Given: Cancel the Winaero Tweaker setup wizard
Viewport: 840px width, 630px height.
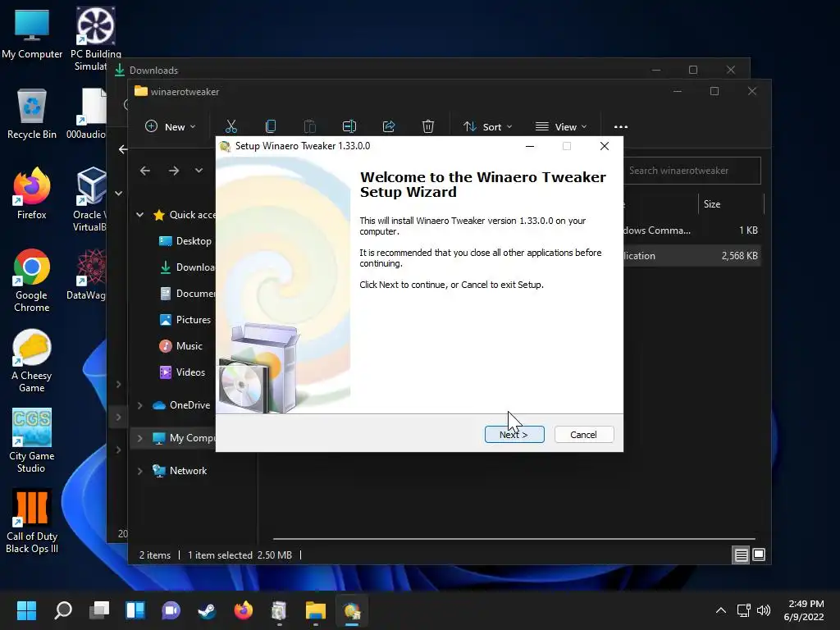Looking at the screenshot, I should (584, 435).
